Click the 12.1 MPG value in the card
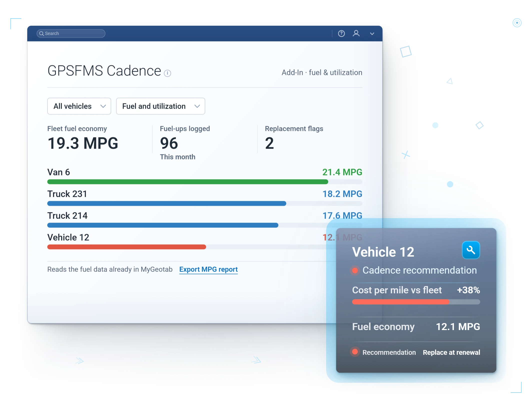The width and height of the screenshot is (532, 411). click(458, 327)
